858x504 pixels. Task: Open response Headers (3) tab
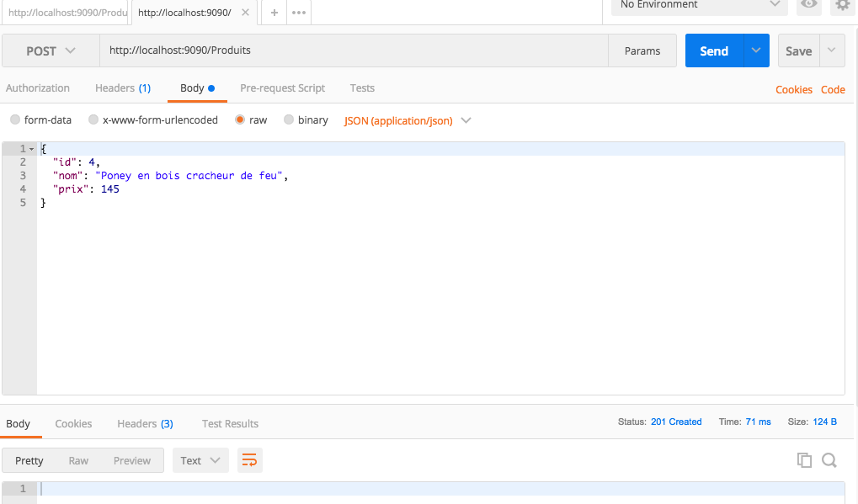coord(145,423)
